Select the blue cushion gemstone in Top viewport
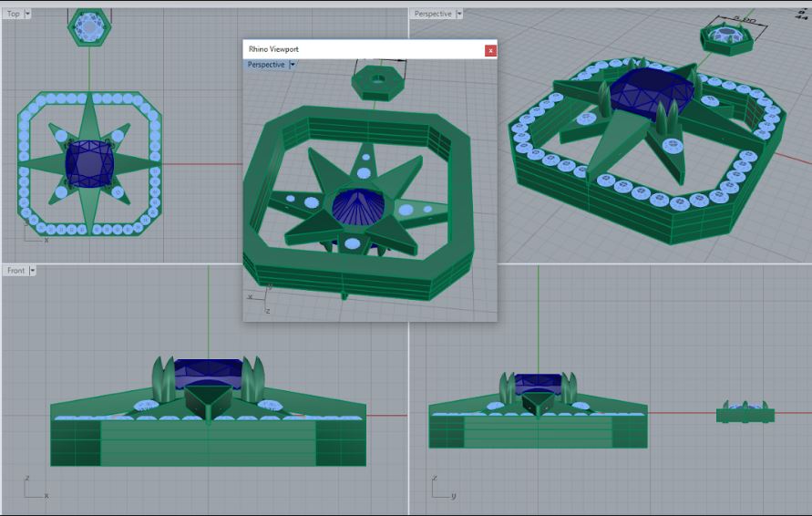Viewport: 812px width, 516px height. click(x=88, y=162)
